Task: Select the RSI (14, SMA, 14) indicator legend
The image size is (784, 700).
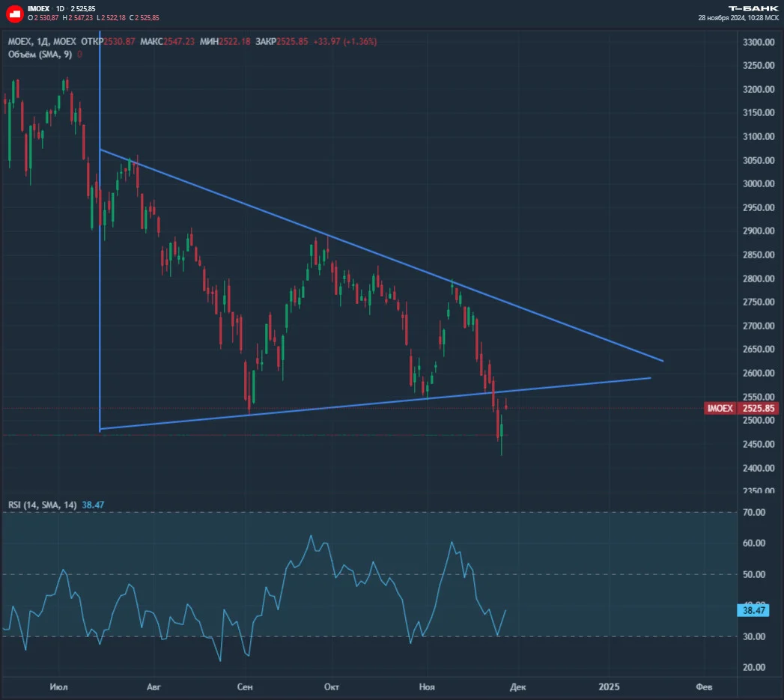Action: pos(43,505)
